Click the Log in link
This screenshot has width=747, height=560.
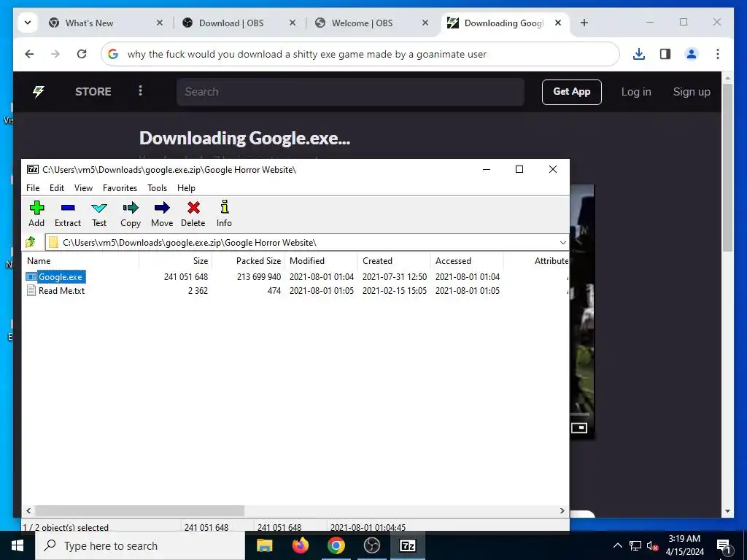tap(636, 91)
